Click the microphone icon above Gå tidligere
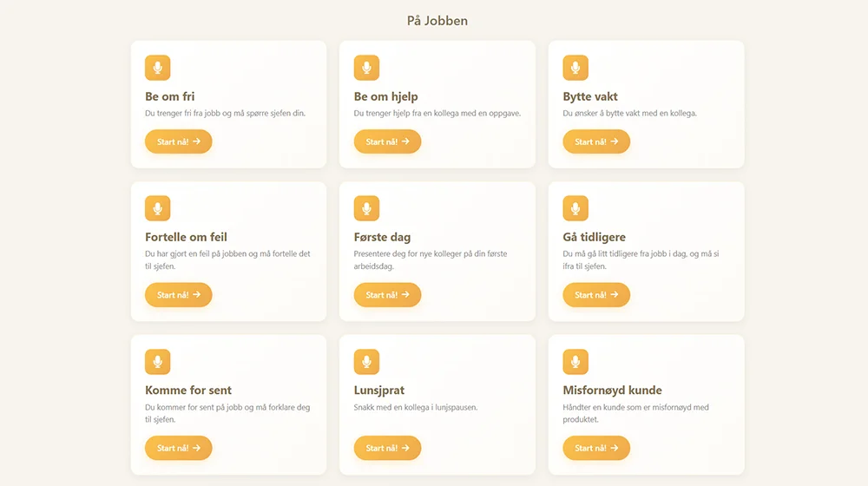The width and height of the screenshot is (868, 486). click(x=575, y=208)
